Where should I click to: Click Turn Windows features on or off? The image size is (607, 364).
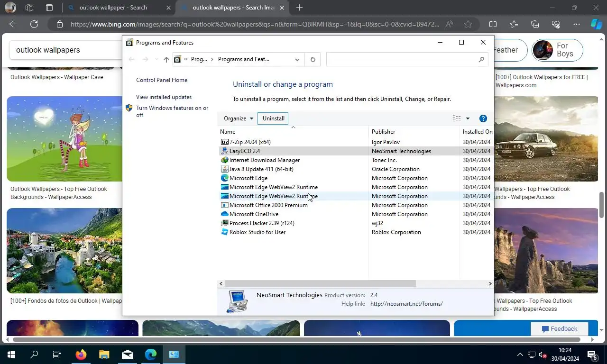click(x=172, y=111)
